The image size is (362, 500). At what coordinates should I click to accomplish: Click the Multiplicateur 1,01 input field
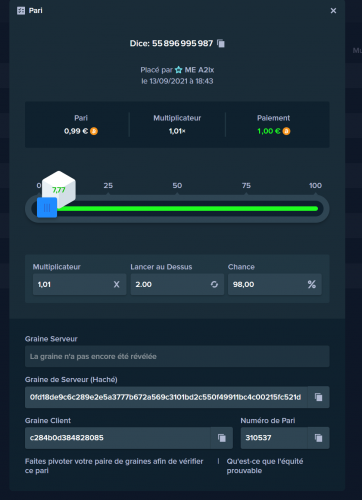[x=79, y=284]
